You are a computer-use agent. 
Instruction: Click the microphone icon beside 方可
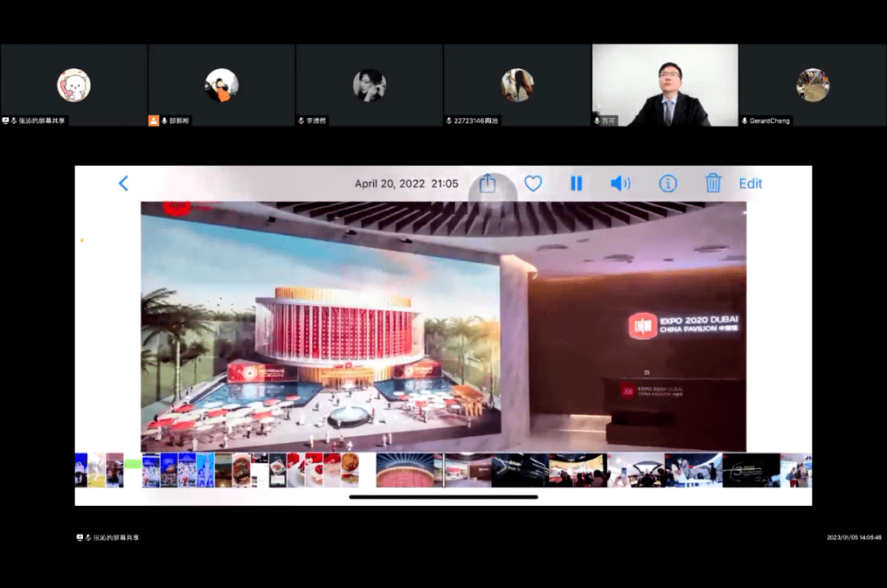click(x=597, y=121)
